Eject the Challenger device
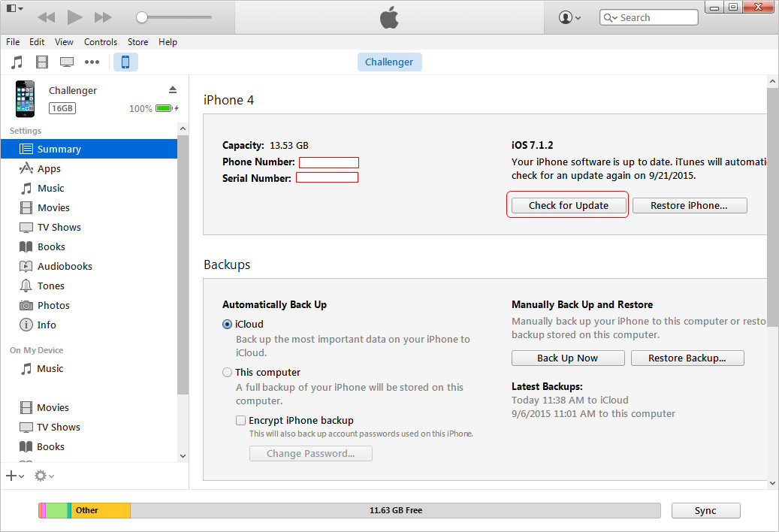This screenshot has width=779, height=532. click(x=173, y=90)
